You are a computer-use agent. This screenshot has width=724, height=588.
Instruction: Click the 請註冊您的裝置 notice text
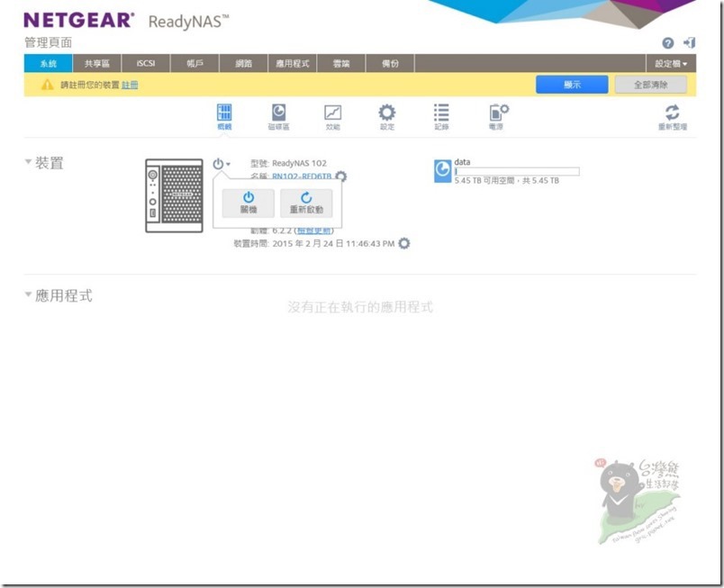[x=90, y=85]
